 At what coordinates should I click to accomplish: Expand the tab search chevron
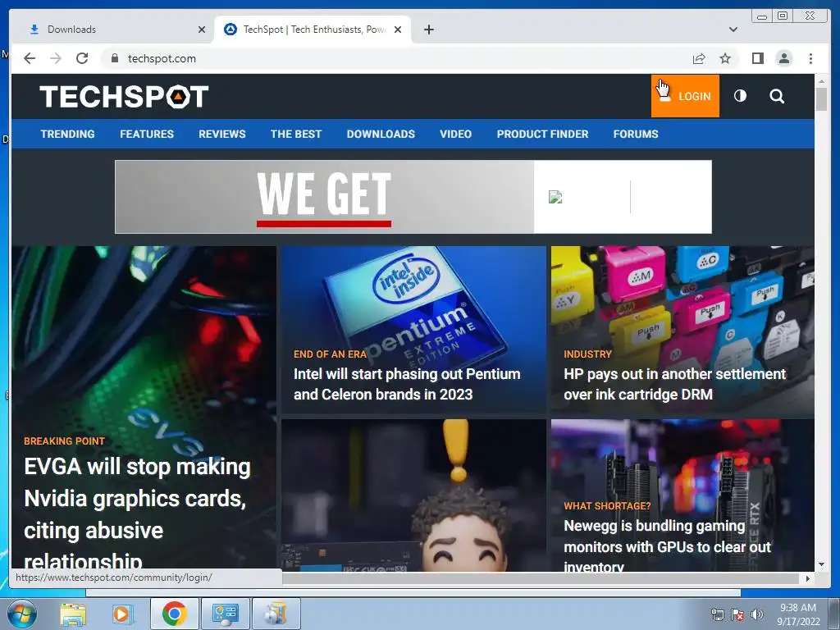(733, 30)
